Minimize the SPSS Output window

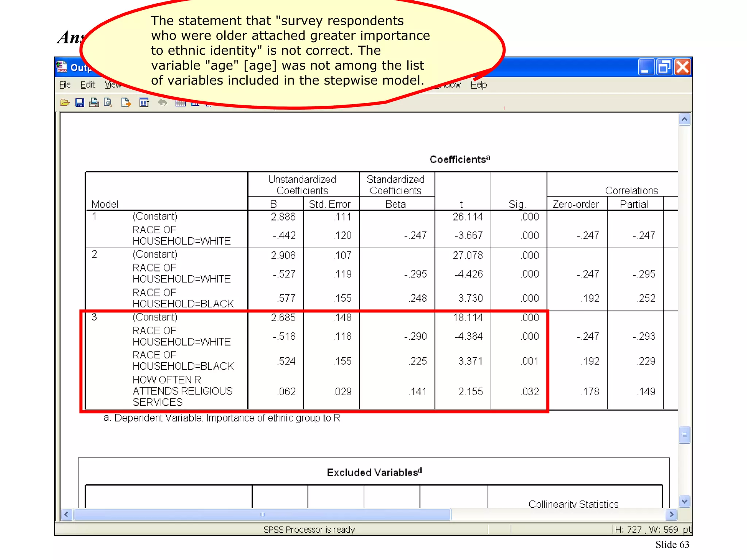click(x=646, y=67)
